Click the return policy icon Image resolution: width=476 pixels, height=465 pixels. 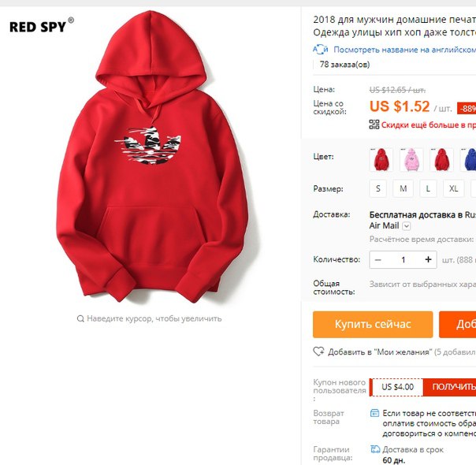374,413
